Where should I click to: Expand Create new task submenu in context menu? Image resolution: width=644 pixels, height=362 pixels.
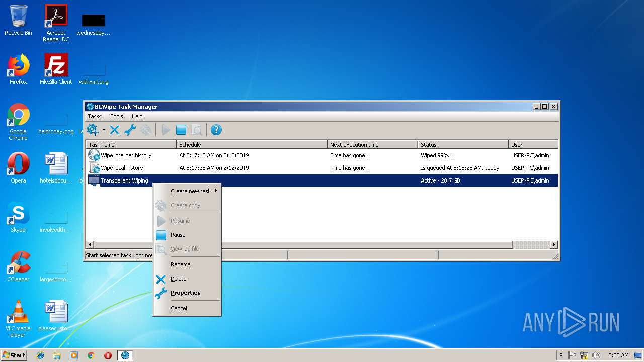click(x=187, y=191)
